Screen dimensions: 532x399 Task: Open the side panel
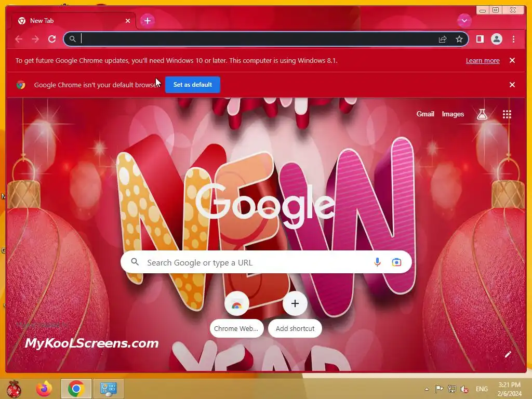tap(480, 39)
